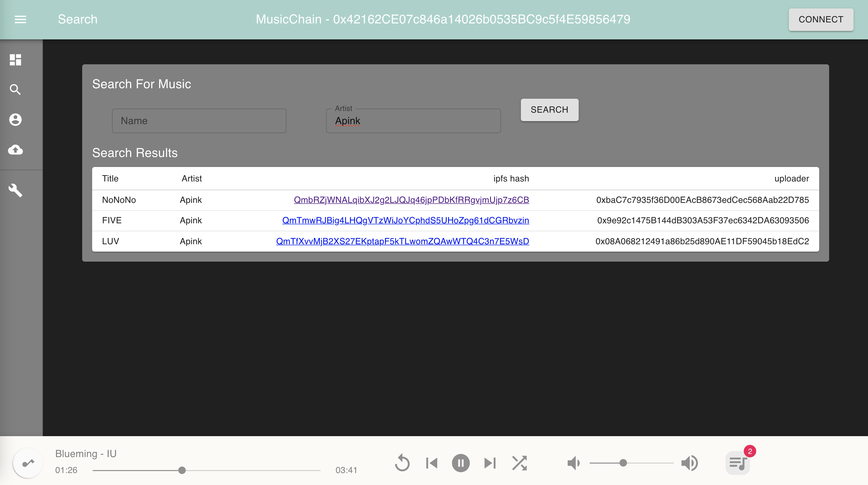The width and height of the screenshot is (868, 485).
Task: Click the song progress slider
Action: [206, 470]
